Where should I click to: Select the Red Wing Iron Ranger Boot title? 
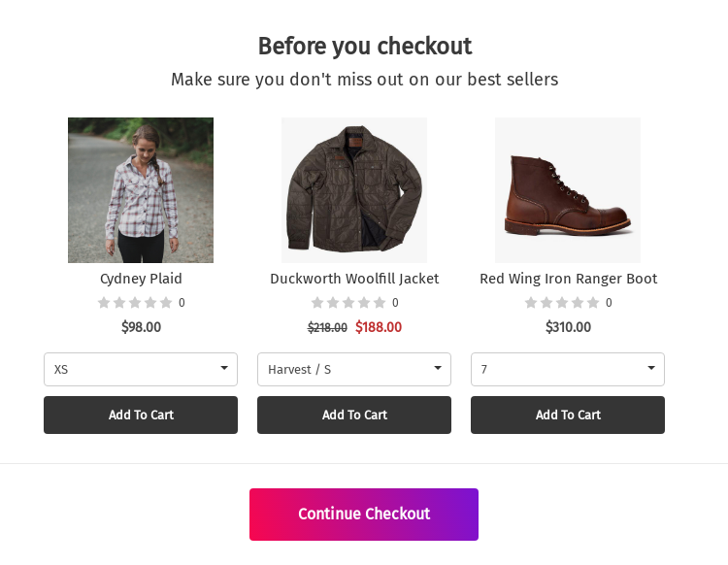click(x=568, y=279)
